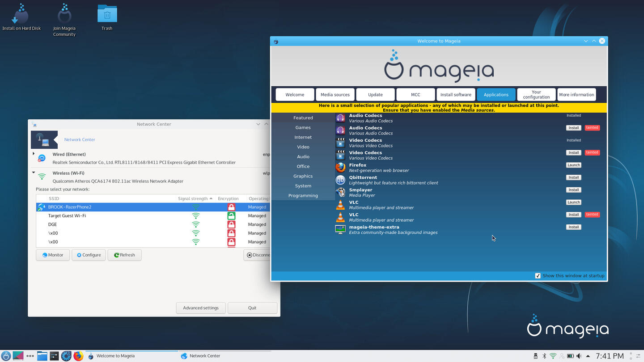Click Qbittorrent icon in applications list
Screen dimensions: 644x362
point(340,180)
